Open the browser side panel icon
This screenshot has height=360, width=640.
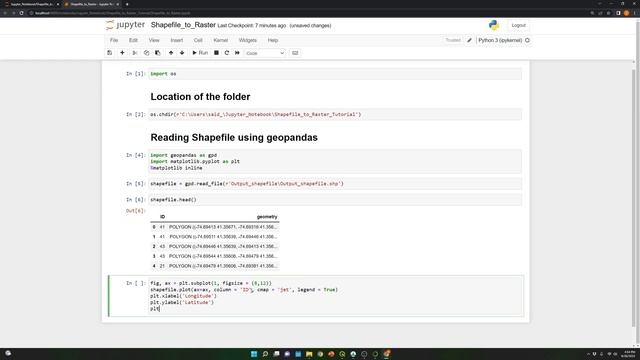618,13
